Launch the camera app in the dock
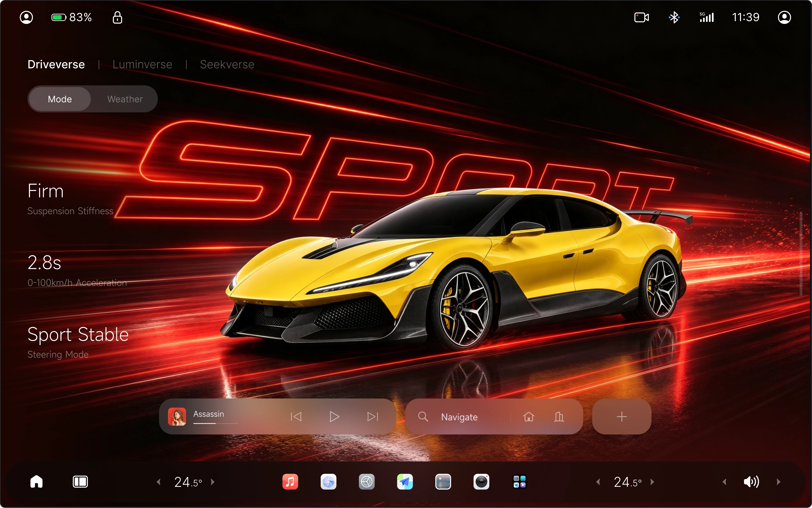 481,482
